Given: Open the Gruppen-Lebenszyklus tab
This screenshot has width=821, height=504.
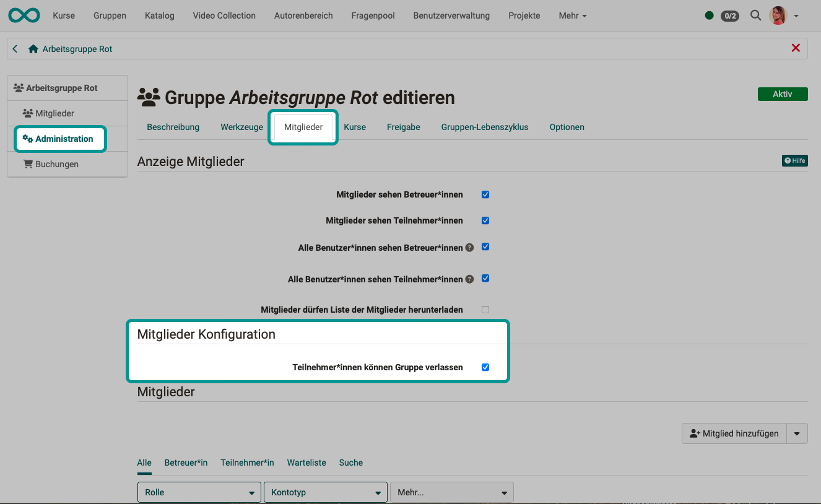Looking at the screenshot, I should point(484,127).
